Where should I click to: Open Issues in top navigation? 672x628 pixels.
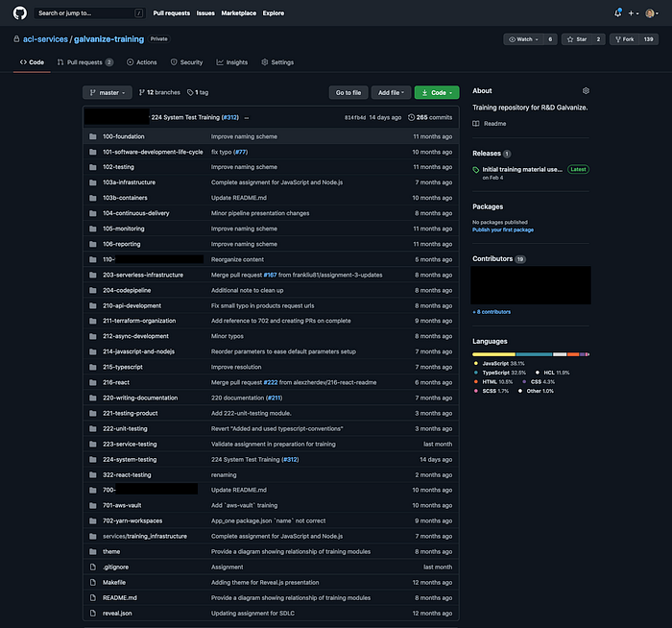pyautogui.click(x=205, y=13)
